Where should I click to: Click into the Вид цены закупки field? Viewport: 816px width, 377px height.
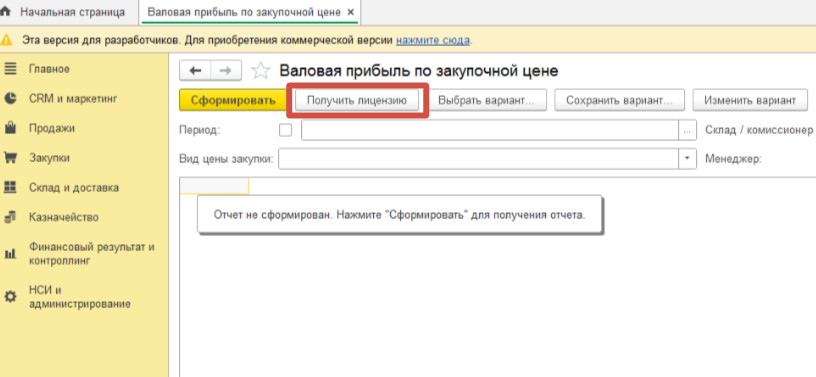point(478,159)
